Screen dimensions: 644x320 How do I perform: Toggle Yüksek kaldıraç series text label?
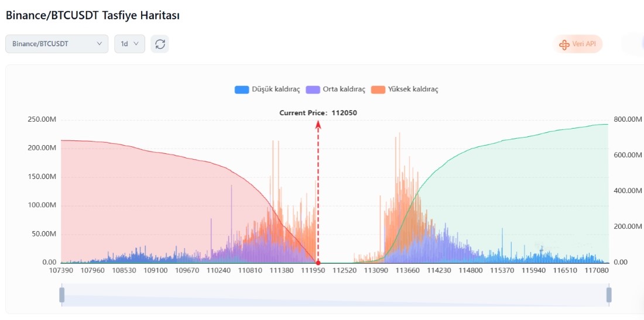coord(413,90)
